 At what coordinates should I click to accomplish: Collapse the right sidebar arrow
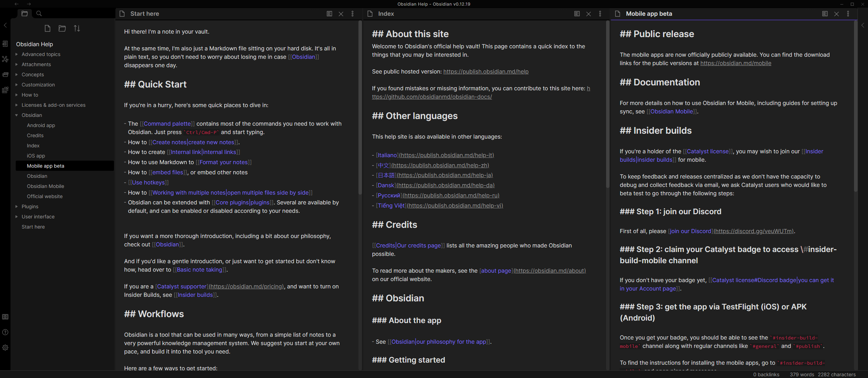coord(863,25)
